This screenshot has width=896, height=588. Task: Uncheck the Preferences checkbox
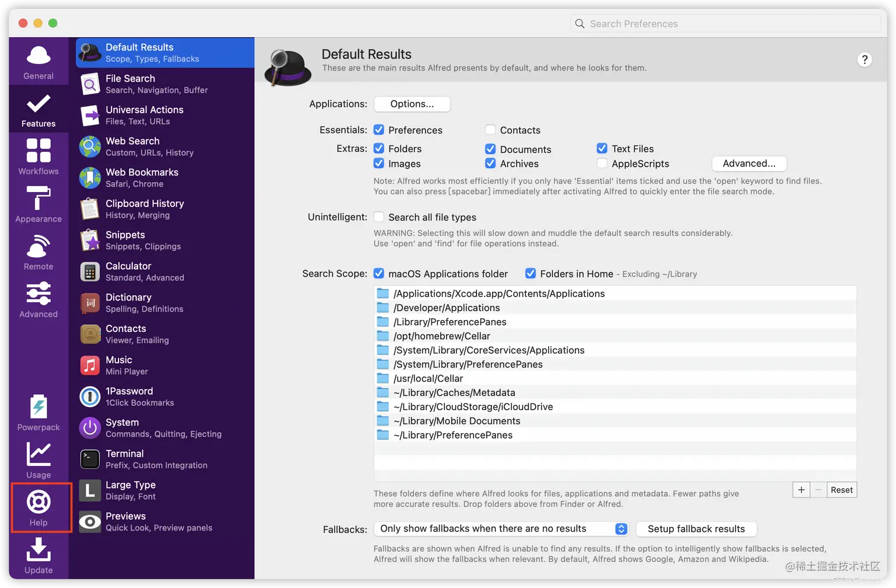(379, 130)
